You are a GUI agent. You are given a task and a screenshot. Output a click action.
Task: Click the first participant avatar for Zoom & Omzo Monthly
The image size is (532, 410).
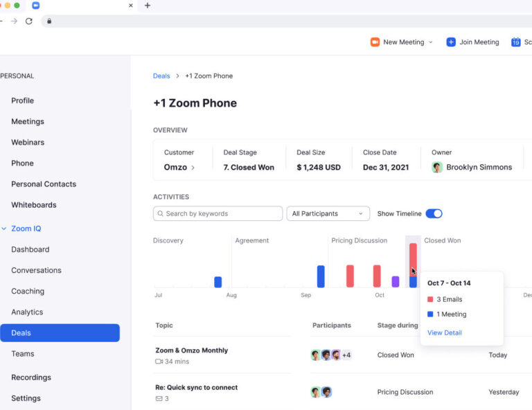[x=316, y=355]
